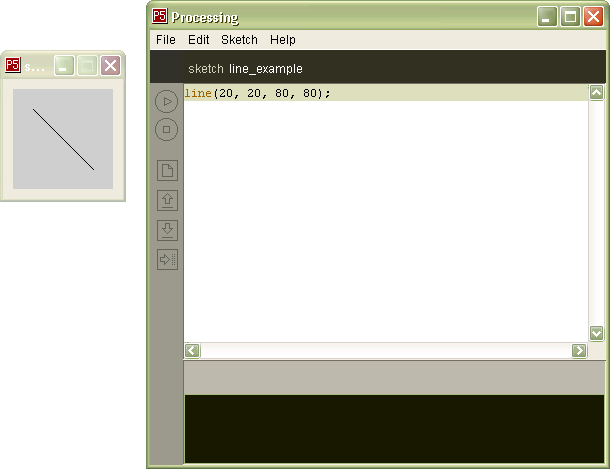
Task: Click the horizontal scroll right arrow
Action: [579, 350]
